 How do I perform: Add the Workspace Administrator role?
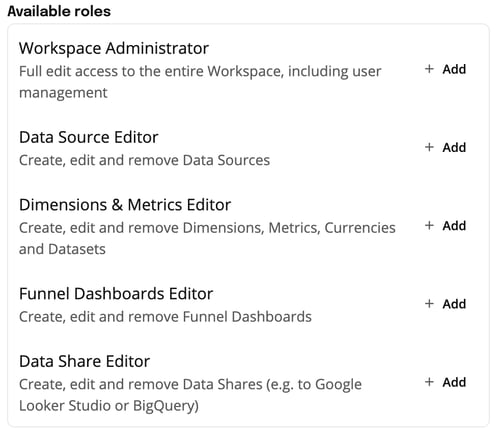point(445,69)
